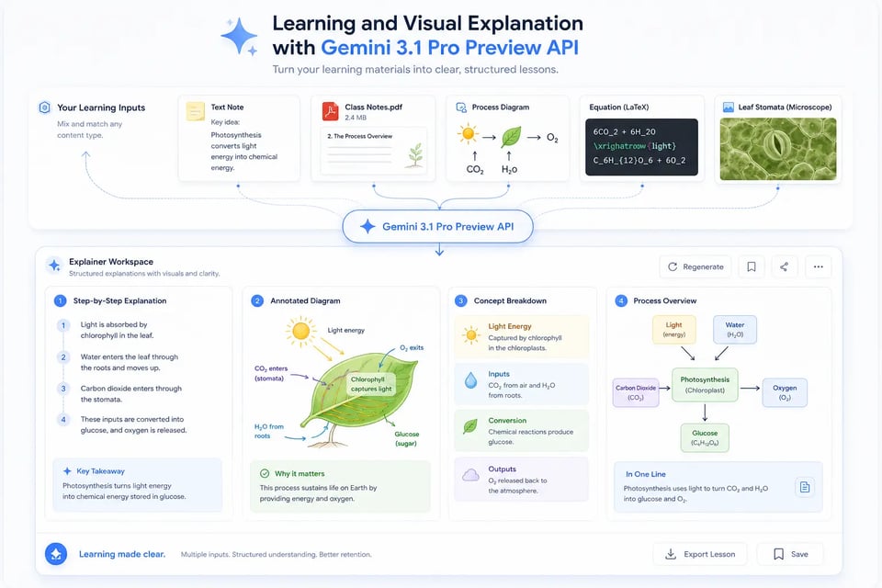The height and width of the screenshot is (588, 882).
Task: Click the Export Lesson button
Action: (x=700, y=554)
